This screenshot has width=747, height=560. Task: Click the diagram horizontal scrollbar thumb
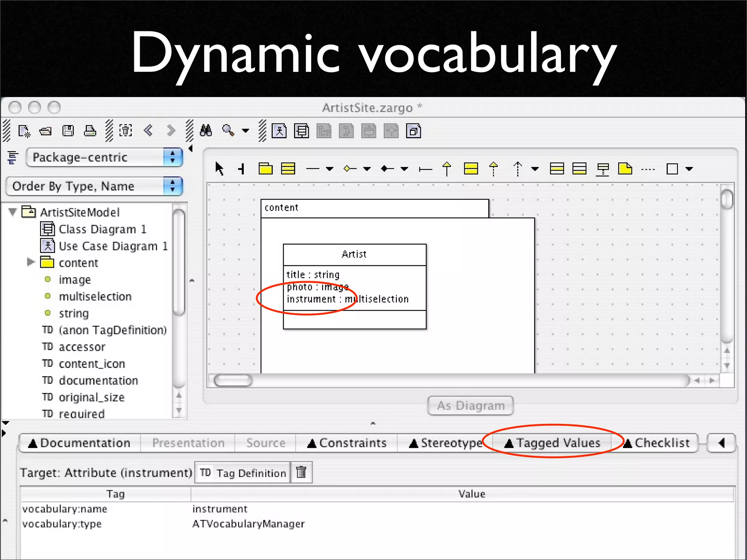coord(233,381)
